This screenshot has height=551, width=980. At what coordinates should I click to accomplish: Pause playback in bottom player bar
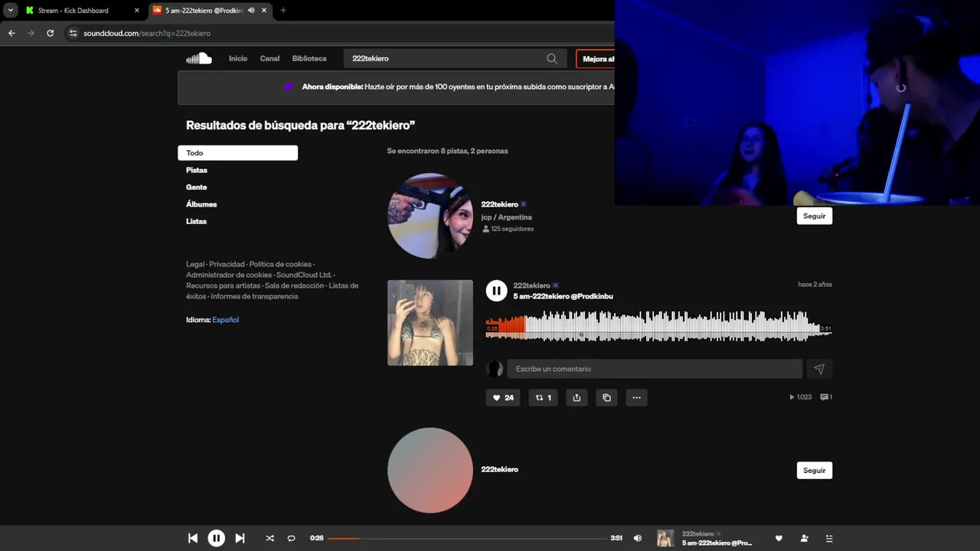click(217, 538)
